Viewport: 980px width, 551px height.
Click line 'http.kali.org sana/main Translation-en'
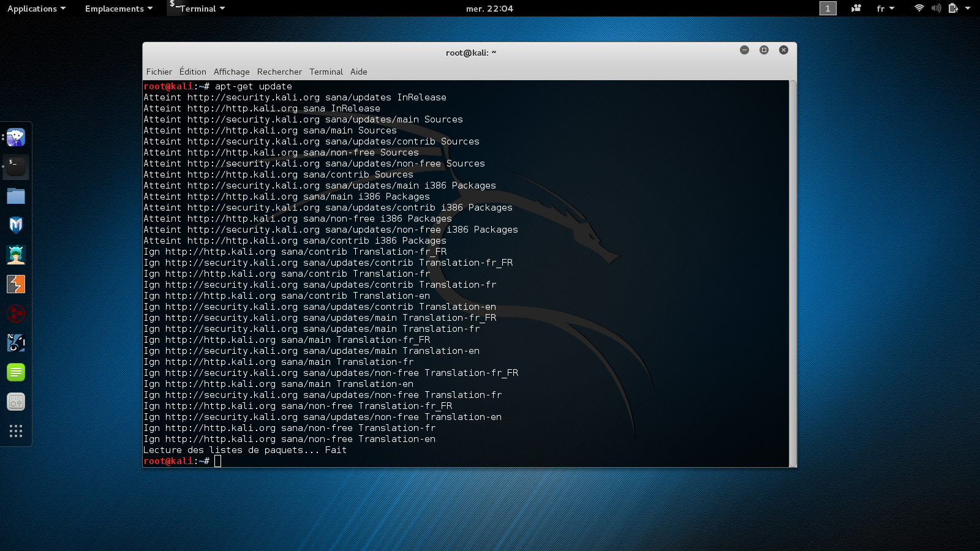click(278, 384)
